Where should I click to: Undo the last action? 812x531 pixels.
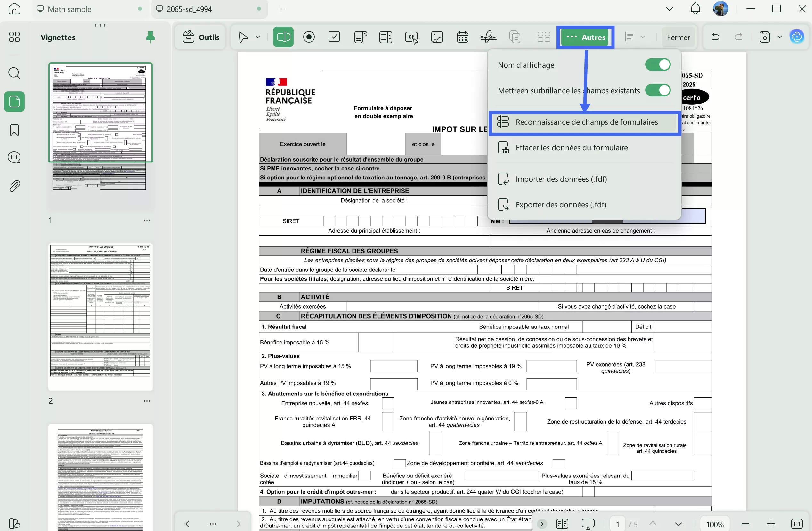(715, 37)
